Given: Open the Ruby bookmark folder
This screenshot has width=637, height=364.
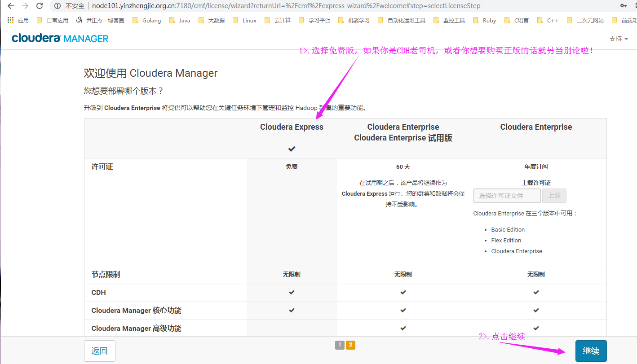Looking at the screenshot, I should (484, 20).
